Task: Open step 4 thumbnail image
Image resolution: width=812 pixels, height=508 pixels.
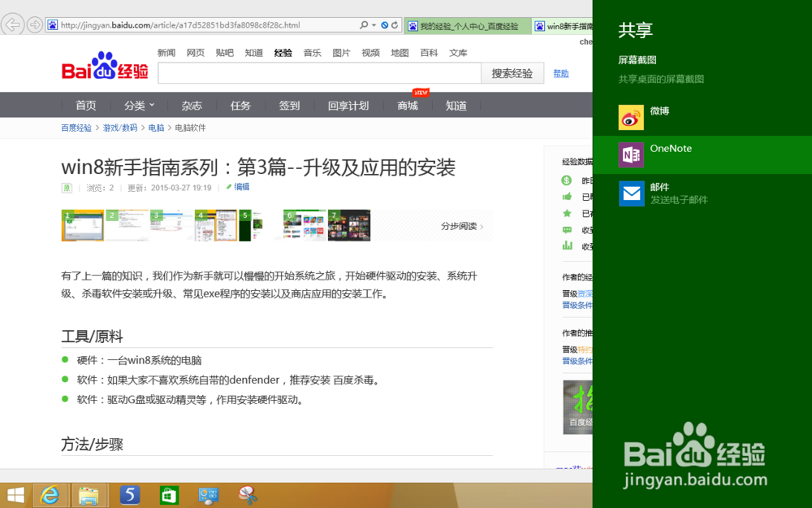Action: click(x=215, y=225)
